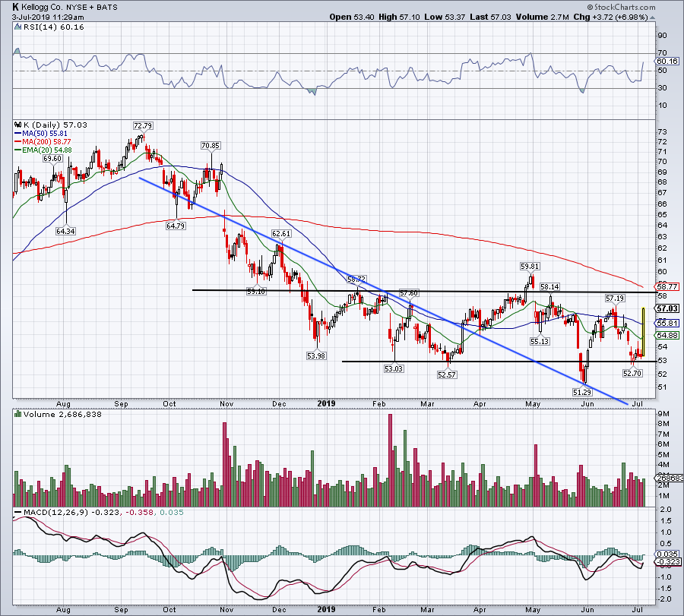Image resolution: width=684 pixels, height=616 pixels.
Task: Select the EMA(20) 54.88 legend entry
Action: click(x=43, y=150)
